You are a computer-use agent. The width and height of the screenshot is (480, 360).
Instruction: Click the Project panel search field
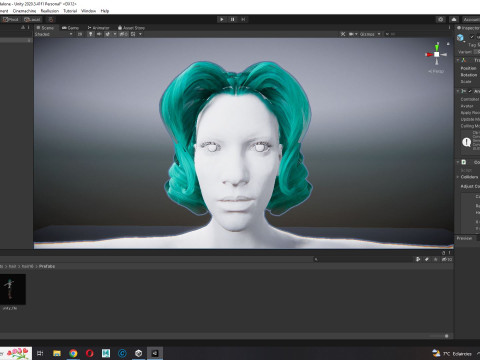(363, 259)
